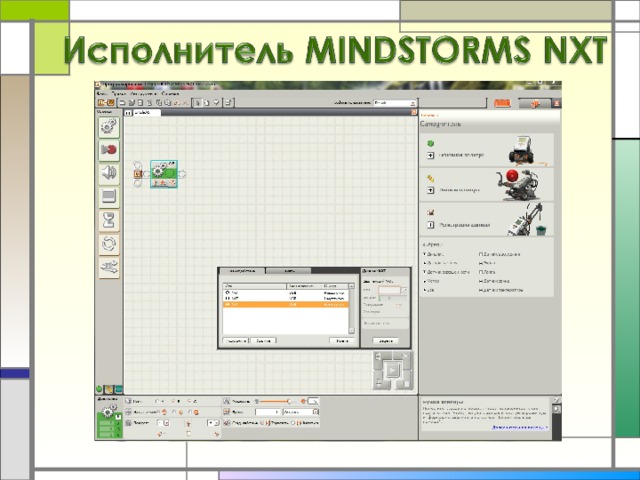
Task: Select the green Common palette tab
Action: (99, 389)
